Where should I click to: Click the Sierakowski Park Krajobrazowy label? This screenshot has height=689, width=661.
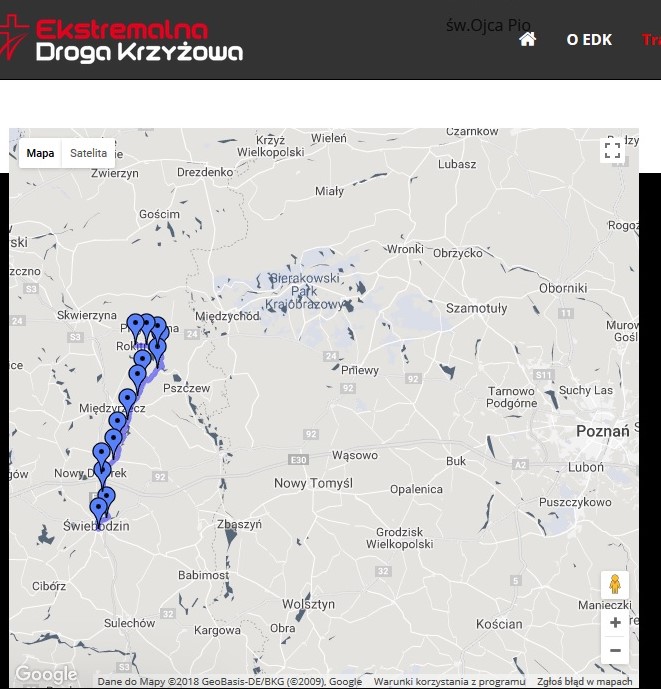click(x=304, y=291)
